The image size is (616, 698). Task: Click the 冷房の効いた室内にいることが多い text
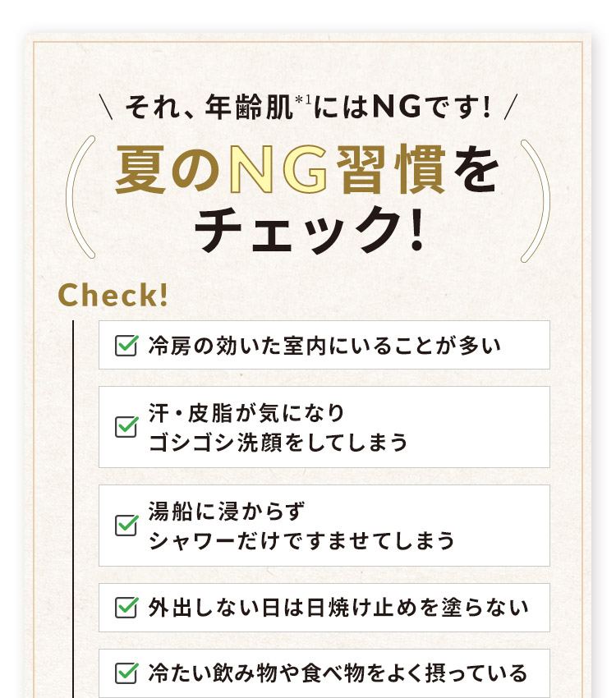(x=324, y=346)
